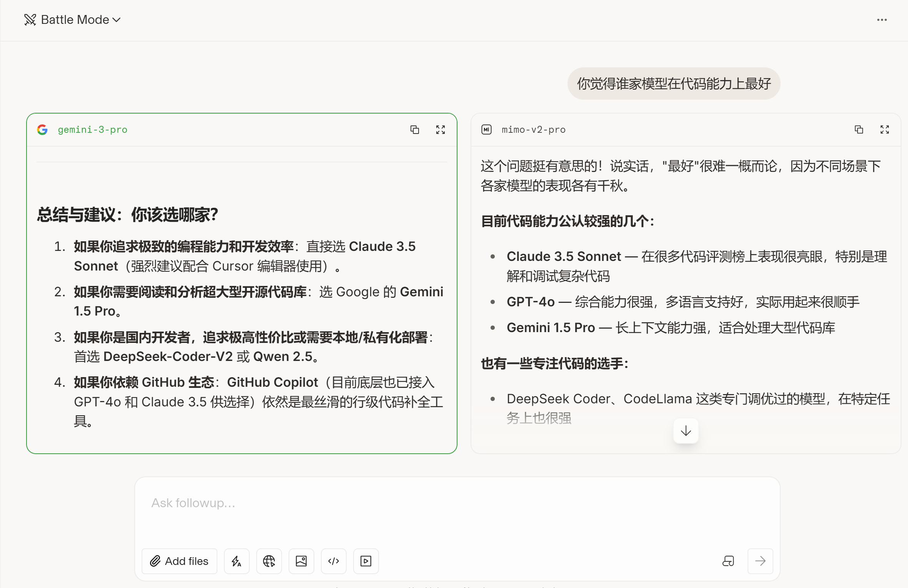The height and width of the screenshot is (588, 908).
Task: Click the user message bubble 你觉得谁家模型在代码能力上最好
Action: click(674, 84)
